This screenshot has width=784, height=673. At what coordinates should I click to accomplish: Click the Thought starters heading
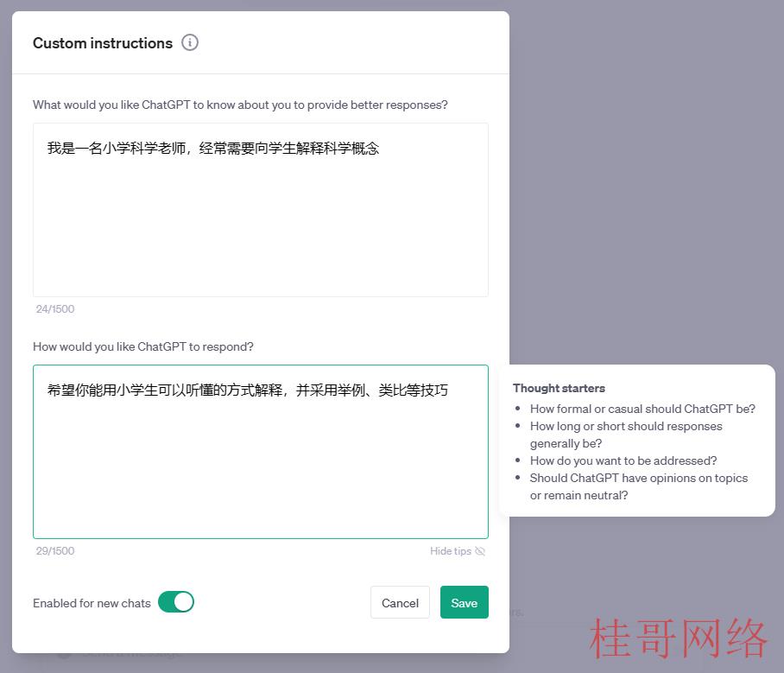click(559, 388)
